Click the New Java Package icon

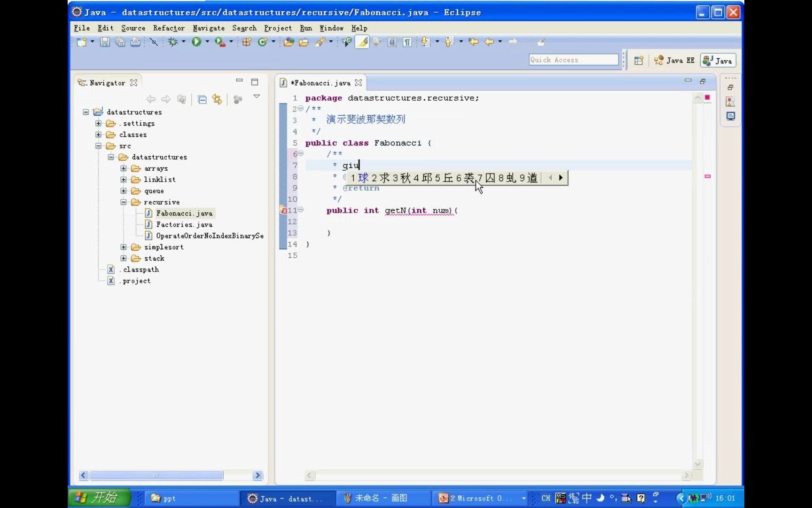coord(247,42)
